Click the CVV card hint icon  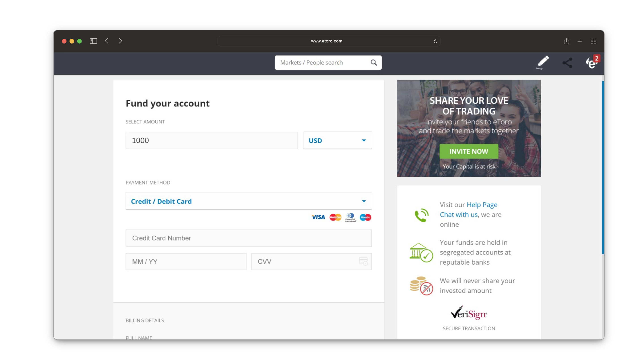point(363,261)
